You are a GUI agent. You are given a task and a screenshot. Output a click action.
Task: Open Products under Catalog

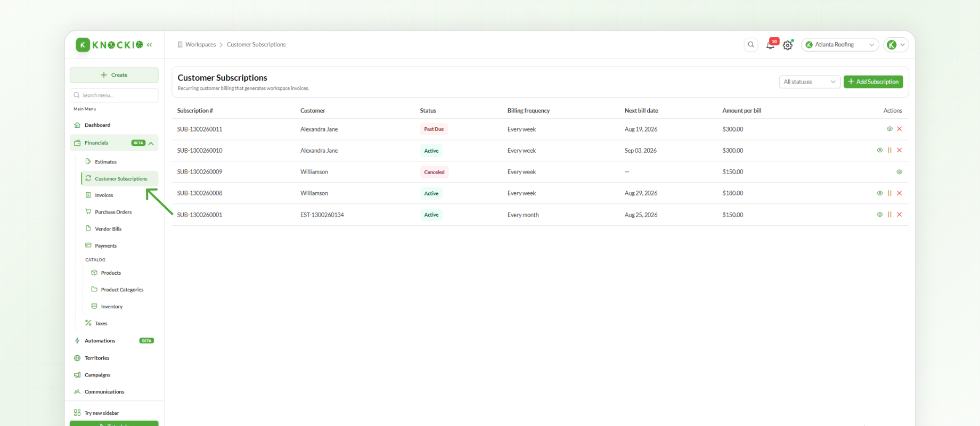123,273
